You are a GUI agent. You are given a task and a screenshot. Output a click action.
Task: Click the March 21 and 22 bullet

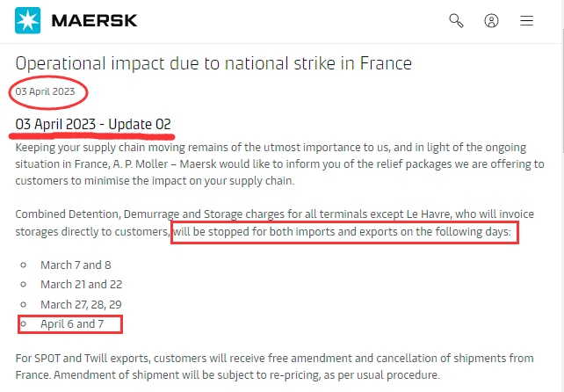[x=82, y=285]
